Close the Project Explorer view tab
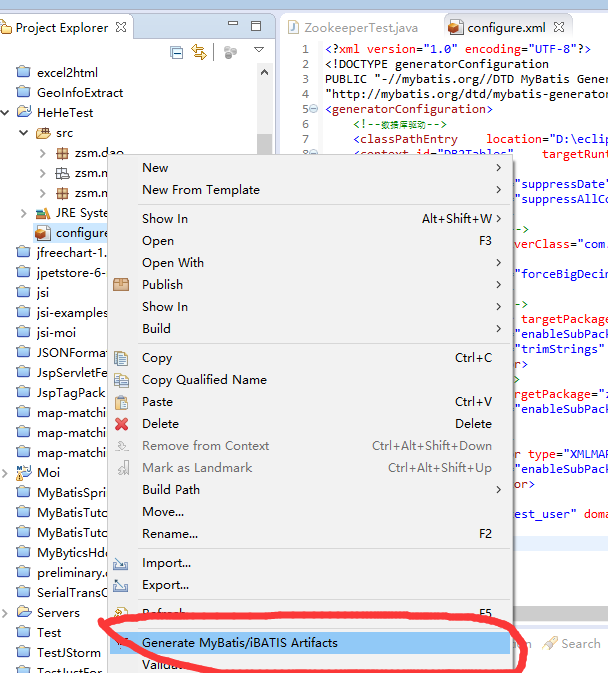 [x=121, y=27]
